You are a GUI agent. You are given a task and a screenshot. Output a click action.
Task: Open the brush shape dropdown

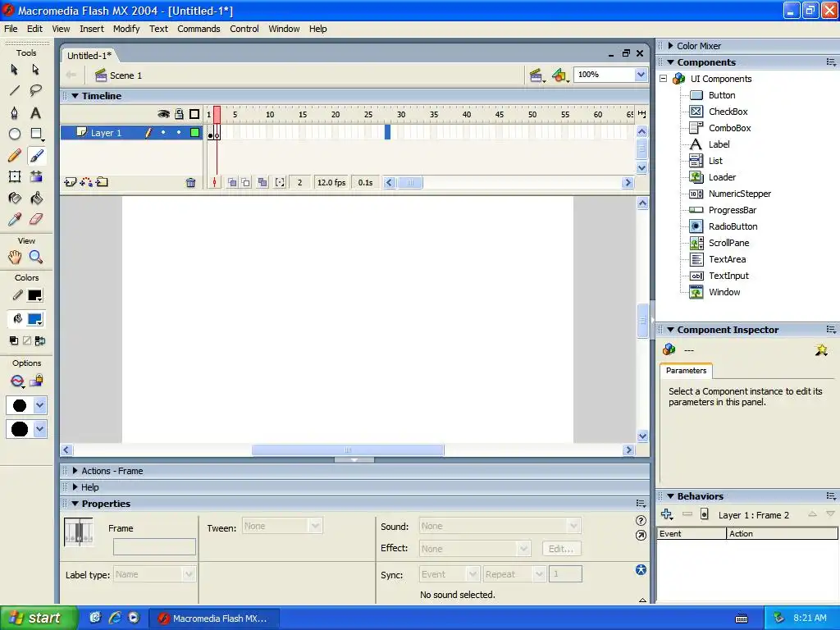tap(39, 429)
